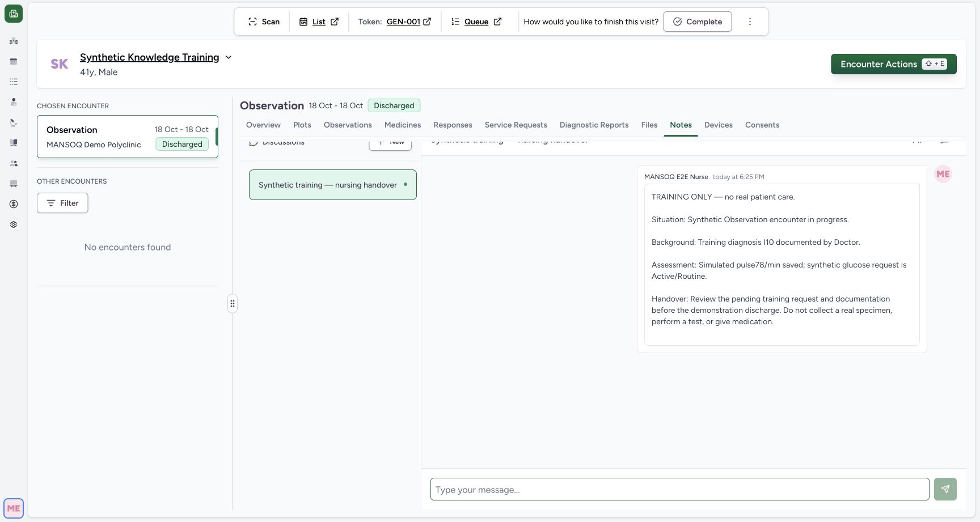This screenshot has width=980, height=522.
Task: Select the Observation chosen encounter card
Action: coord(128,137)
